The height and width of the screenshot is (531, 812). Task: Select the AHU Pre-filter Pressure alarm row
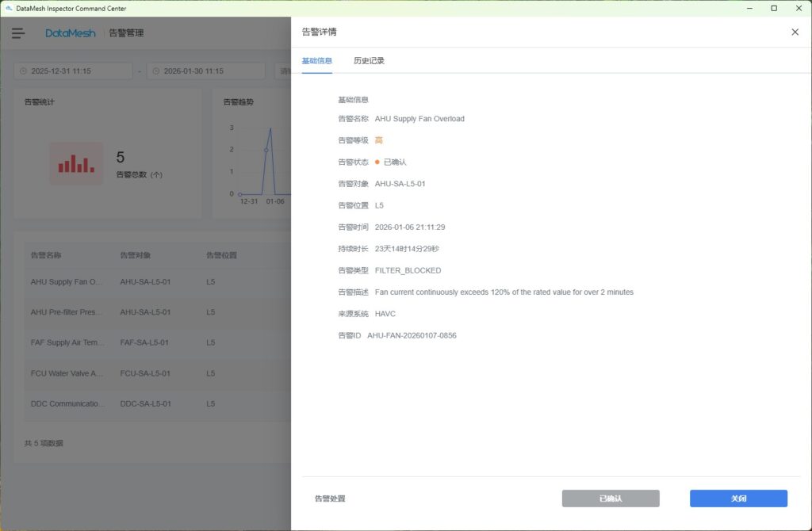(x=151, y=312)
